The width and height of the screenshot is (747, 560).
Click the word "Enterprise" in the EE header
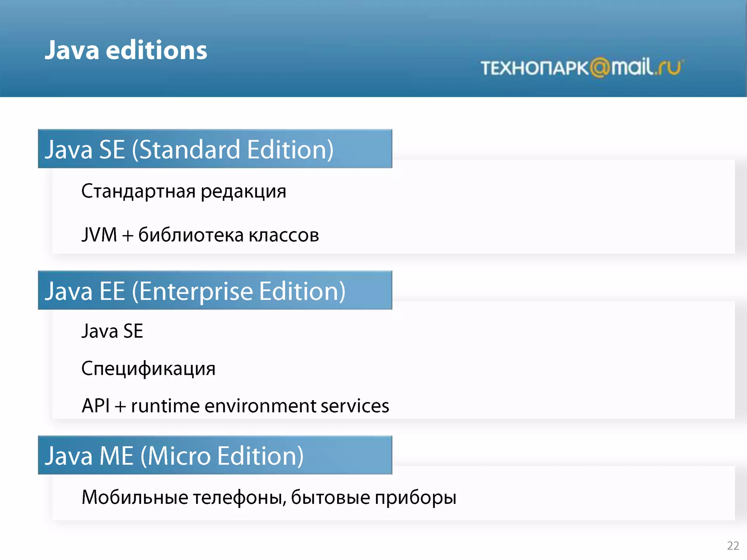196,291
